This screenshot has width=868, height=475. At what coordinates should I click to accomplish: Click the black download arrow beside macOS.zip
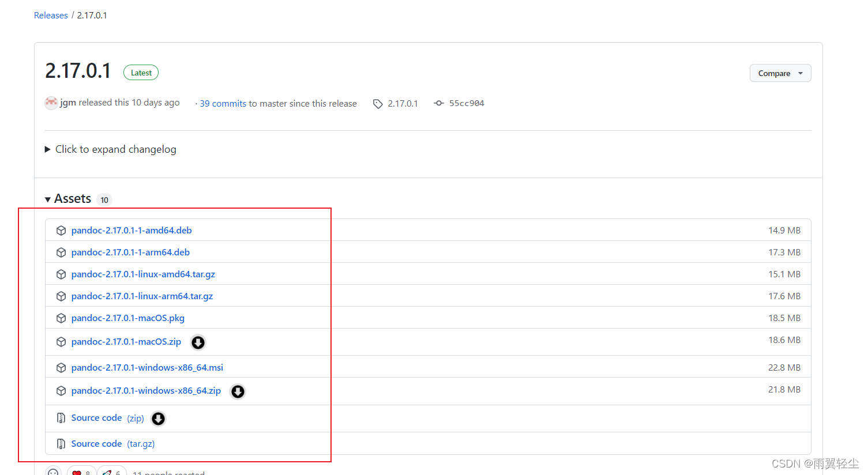click(198, 342)
